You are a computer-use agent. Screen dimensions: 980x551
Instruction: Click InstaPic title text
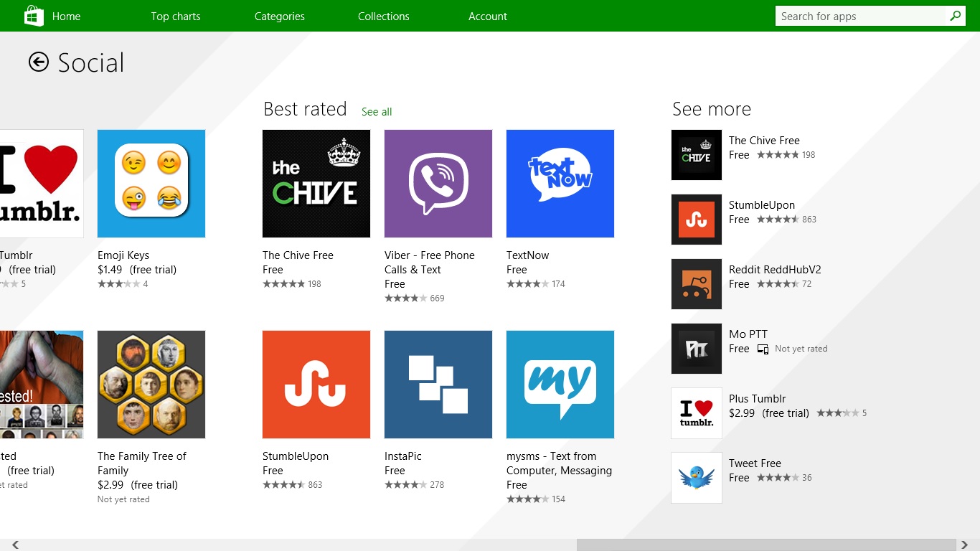point(403,456)
